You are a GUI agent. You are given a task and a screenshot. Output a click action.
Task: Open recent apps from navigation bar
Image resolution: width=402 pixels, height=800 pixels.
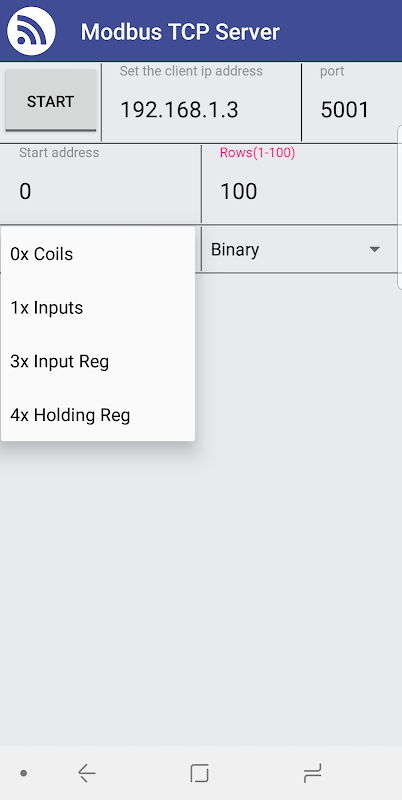pos(312,773)
